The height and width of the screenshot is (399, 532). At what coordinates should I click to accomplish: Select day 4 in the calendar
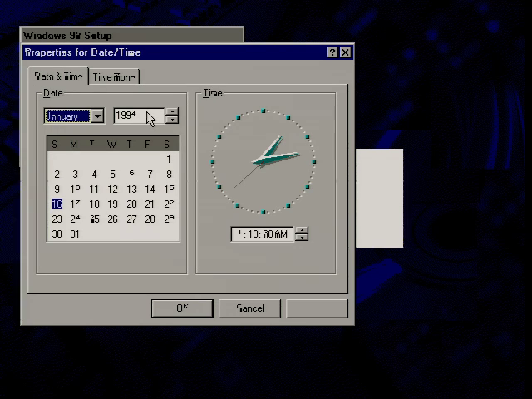pos(94,174)
